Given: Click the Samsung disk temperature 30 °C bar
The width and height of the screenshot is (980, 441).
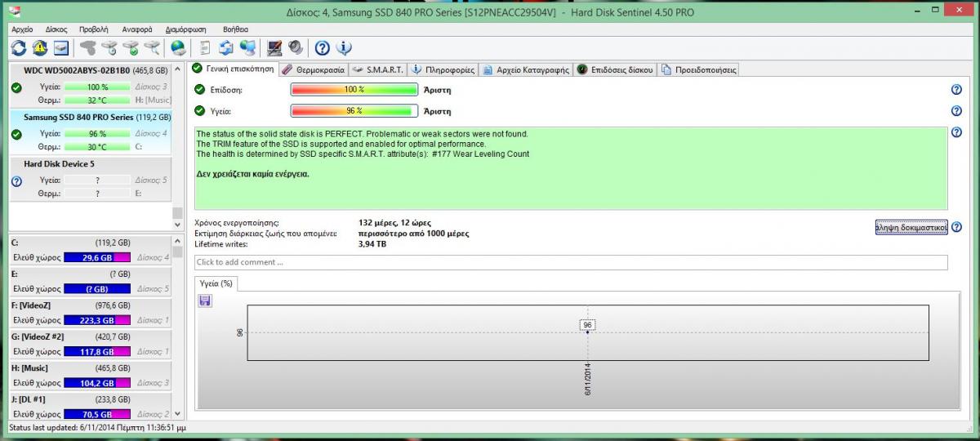Looking at the screenshot, I should [97, 147].
